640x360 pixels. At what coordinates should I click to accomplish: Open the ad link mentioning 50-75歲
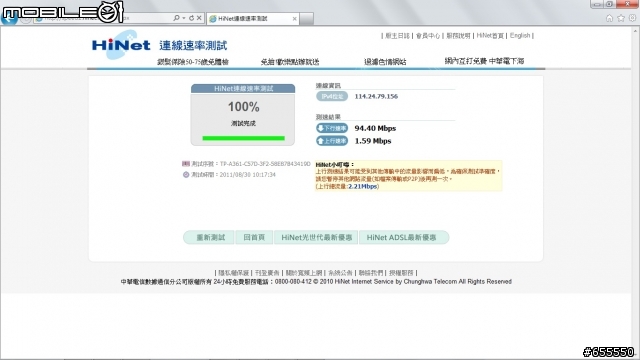click(193, 62)
